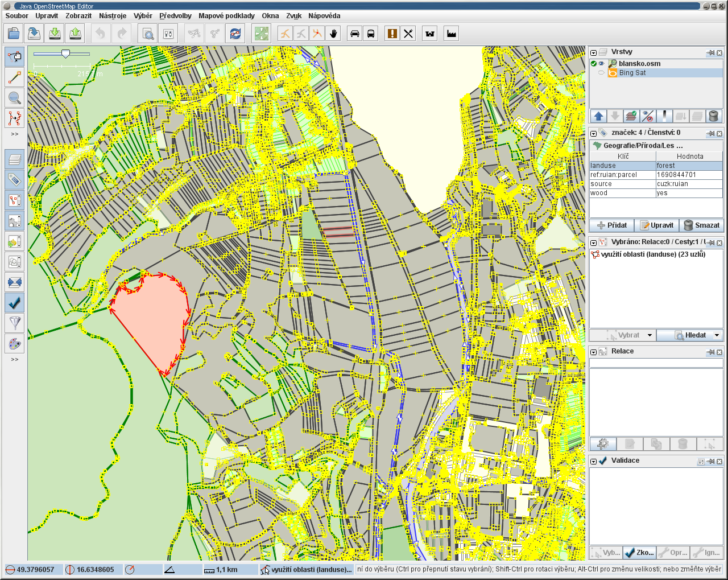This screenshot has width=728, height=580.
Task: Move layer up with blue arrow
Action: [x=598, y=116]
